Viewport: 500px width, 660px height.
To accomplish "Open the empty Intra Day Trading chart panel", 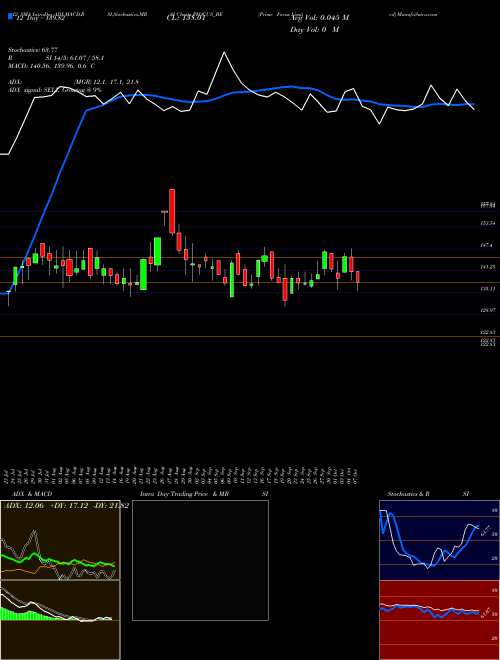I will coord(200,560).
